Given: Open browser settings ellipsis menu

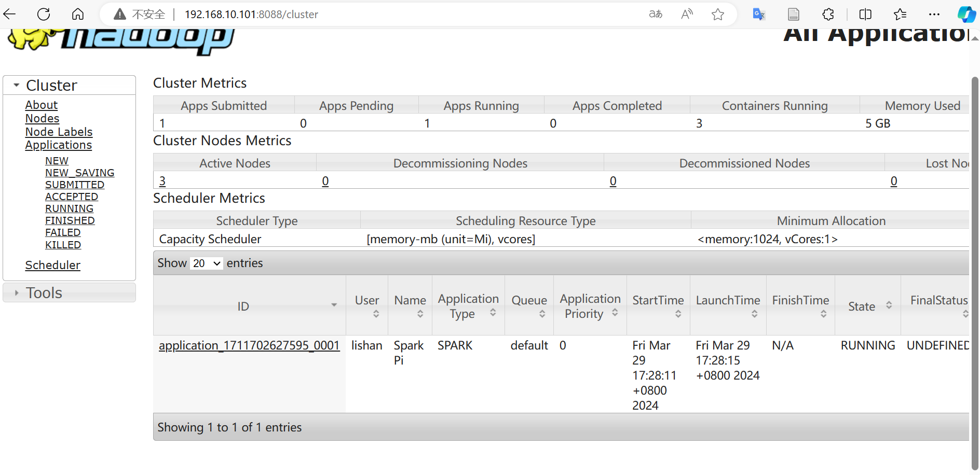Looking at the screenshot, I should pyautogui.click(x=934, y=14).
